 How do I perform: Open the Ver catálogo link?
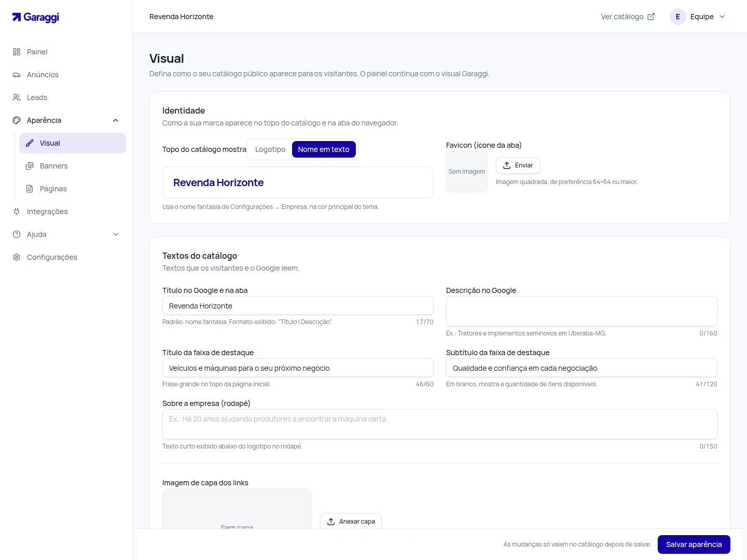point(628,17)
